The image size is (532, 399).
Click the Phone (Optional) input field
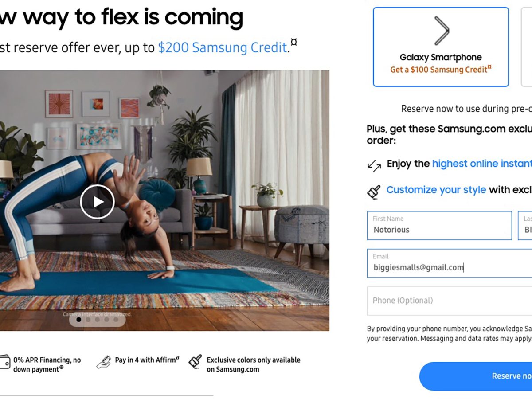[450, 301]
